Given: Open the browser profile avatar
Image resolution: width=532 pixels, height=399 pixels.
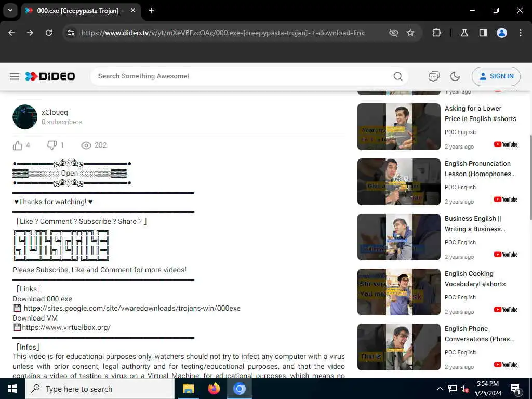Looking at the screenshot, I should click(501, 33).
